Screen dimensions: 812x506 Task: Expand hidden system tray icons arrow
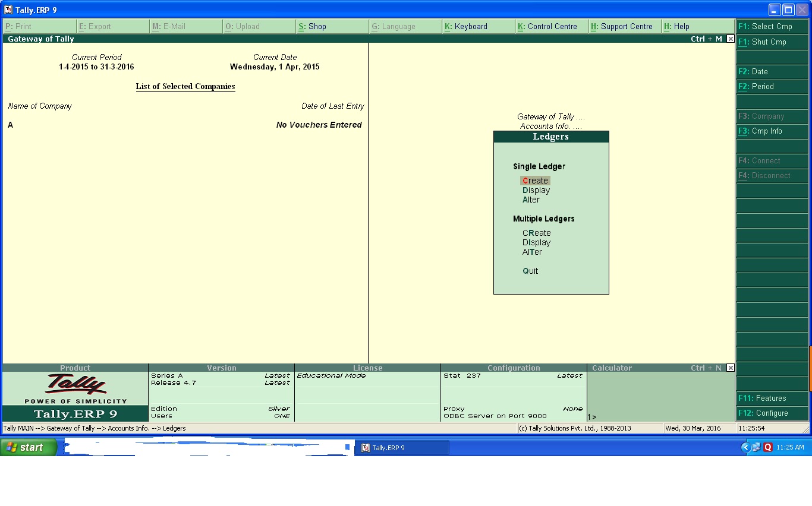[745, 447]
